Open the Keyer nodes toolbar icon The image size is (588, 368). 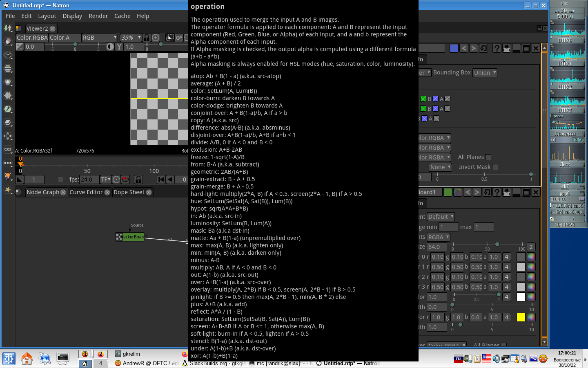8,109
